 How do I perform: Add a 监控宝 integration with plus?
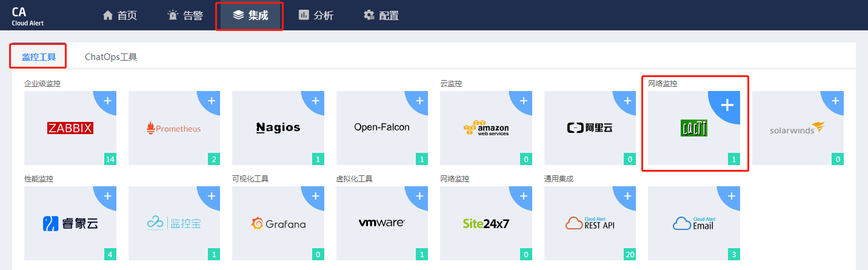click(212, 197)
